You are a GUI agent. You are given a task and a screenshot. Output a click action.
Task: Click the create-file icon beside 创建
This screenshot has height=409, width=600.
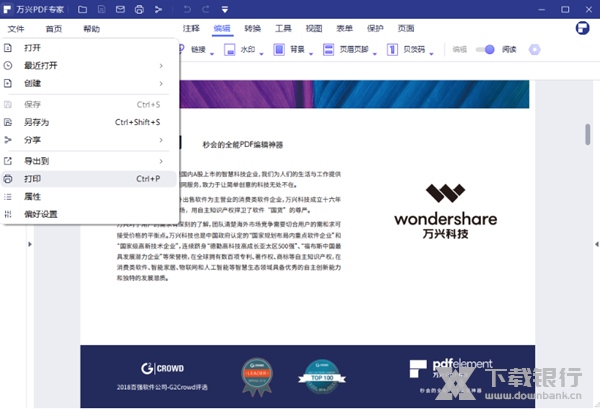pos(8,83)
